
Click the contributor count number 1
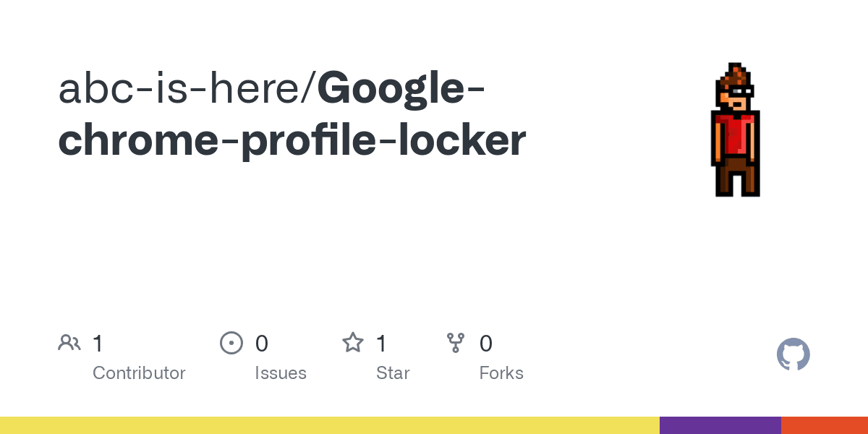click(98, 344)
